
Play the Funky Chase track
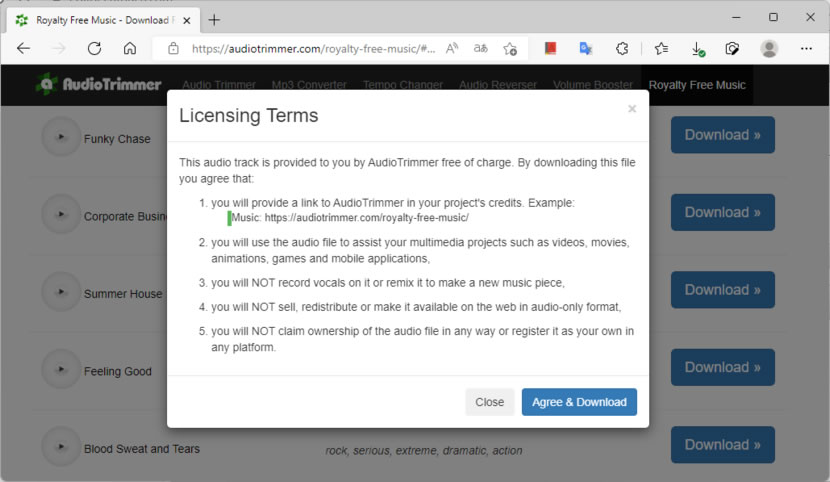61,137
